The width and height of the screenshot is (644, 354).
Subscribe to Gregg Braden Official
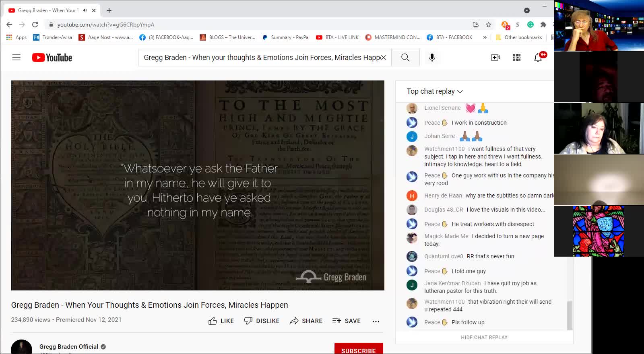point(358,349)
